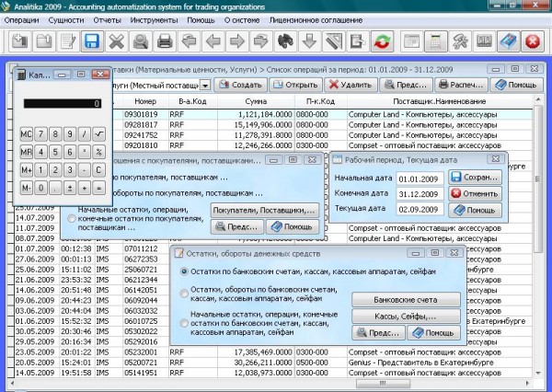Click the horizontal scrollbar thumb
The width and height of the screenshot is (552, 392).
[383, 383]
